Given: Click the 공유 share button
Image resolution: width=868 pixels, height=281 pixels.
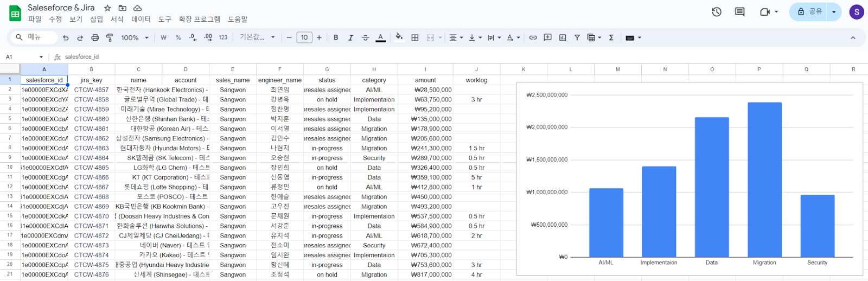Looking at the screenshot, I should [809, 12].
